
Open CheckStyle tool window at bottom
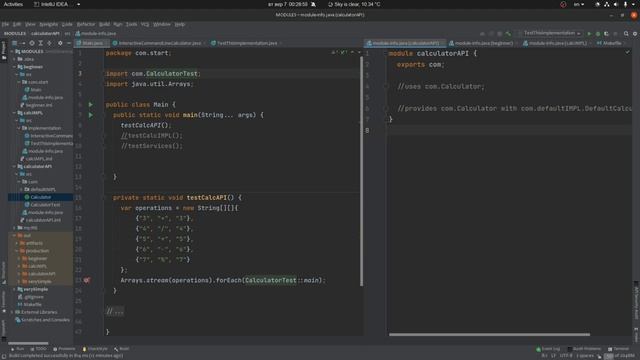(95, 349)
